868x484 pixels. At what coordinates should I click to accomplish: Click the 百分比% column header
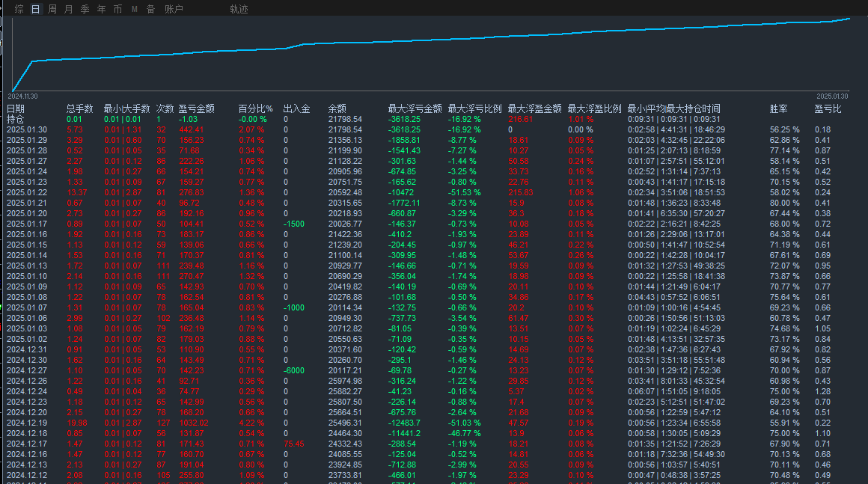(256, 108)
